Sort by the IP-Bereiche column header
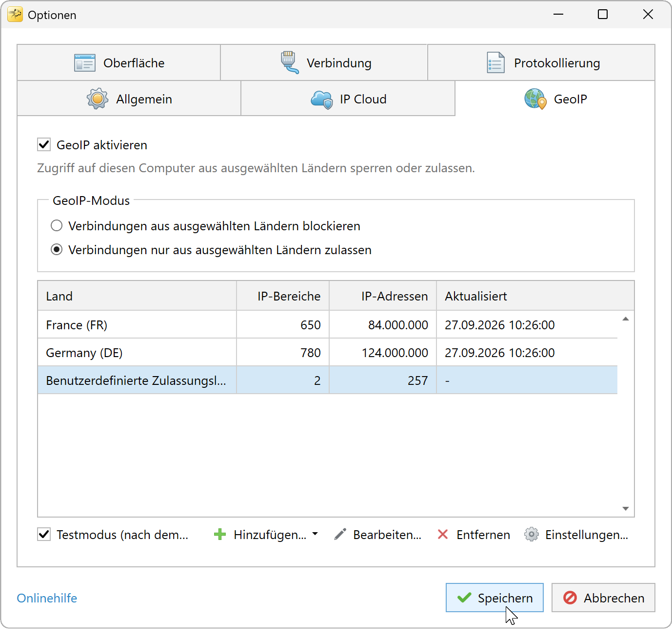The image size is (672, 640). [283, 296]
